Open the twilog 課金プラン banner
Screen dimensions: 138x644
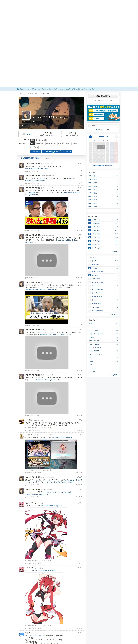click(103, 113)
